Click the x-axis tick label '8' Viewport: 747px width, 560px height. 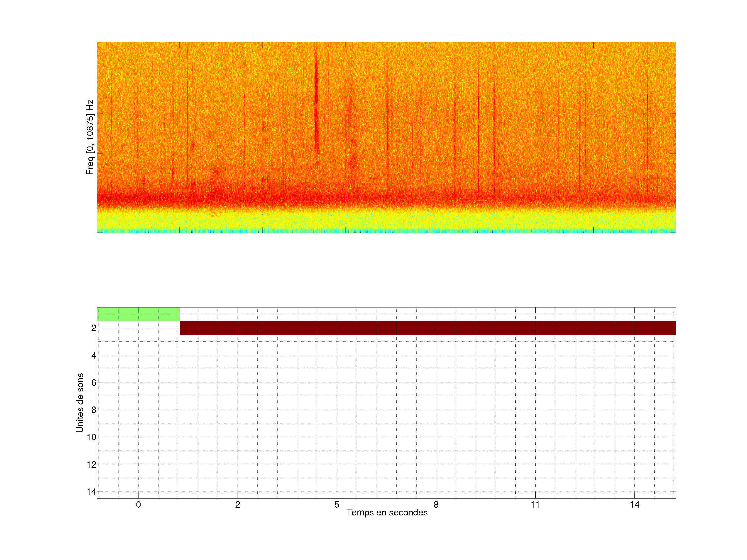tap(436, 505)
